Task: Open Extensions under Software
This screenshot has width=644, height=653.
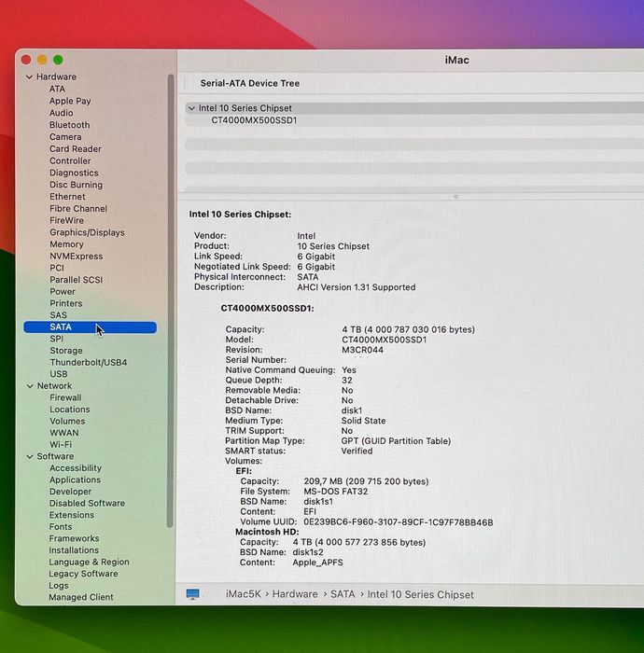Action: tap(72, 515)
